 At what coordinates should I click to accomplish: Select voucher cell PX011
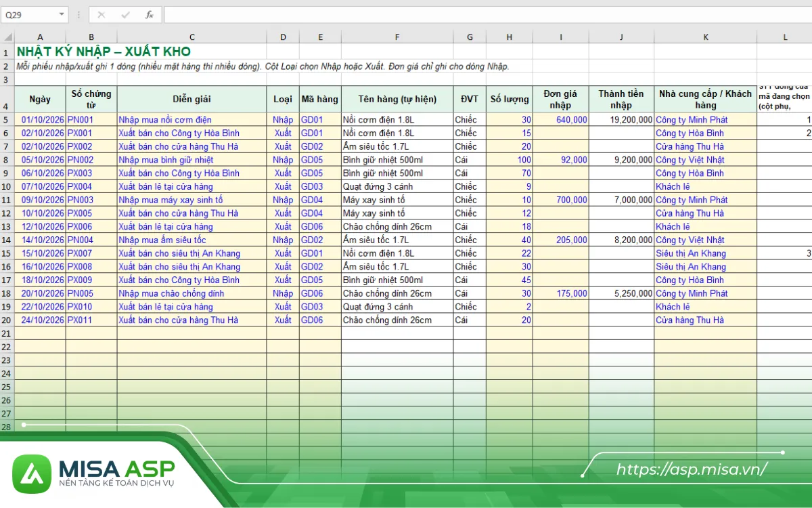91,320
